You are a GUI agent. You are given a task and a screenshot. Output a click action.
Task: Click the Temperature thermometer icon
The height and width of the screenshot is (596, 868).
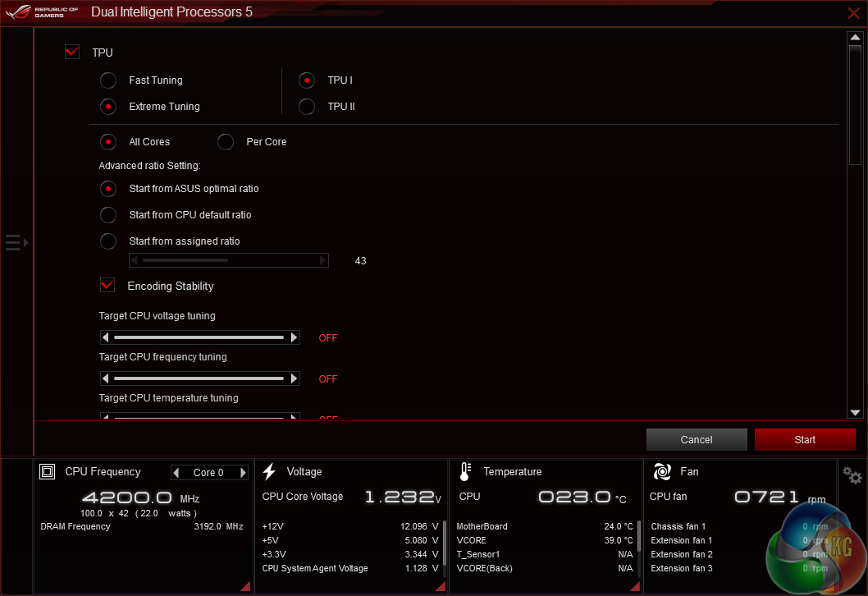[x=465, y=471]
